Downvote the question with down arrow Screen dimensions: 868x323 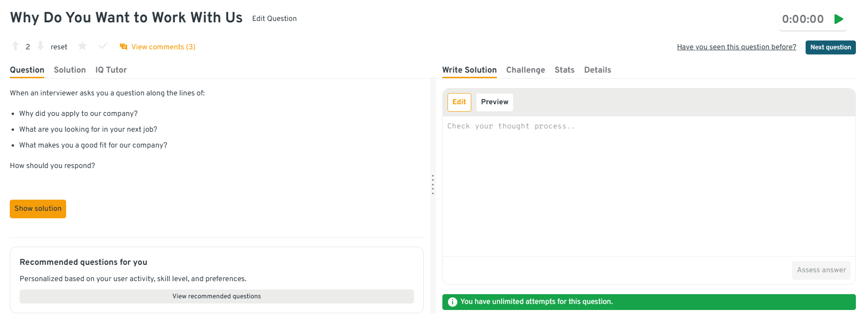tap(41, 46)
